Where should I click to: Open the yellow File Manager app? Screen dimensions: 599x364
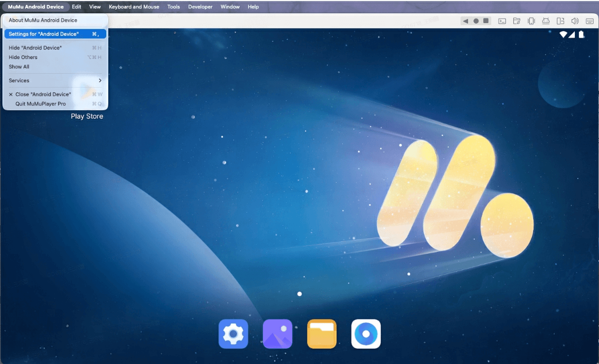point(322,334)
